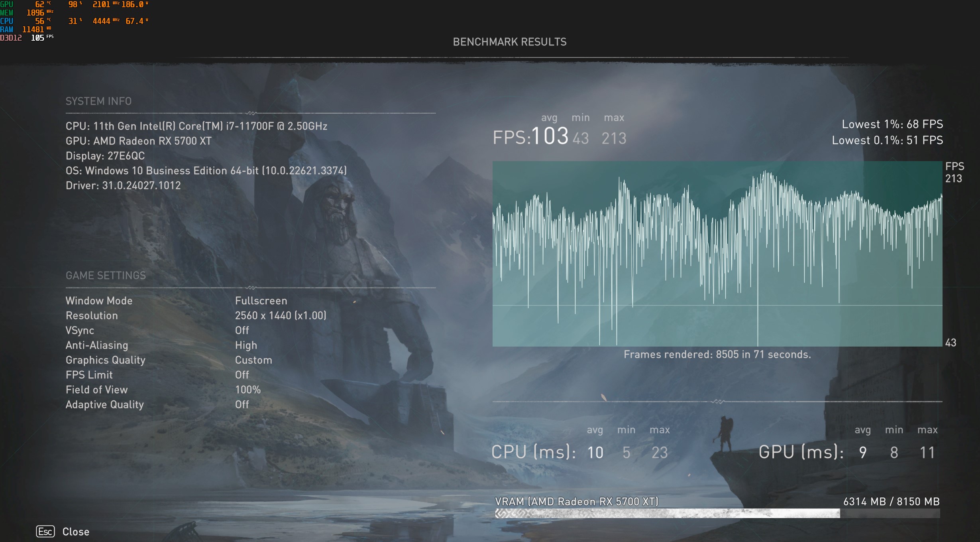
Task: Select the VSync Off setting value
Action: click(x=242, y=330)
